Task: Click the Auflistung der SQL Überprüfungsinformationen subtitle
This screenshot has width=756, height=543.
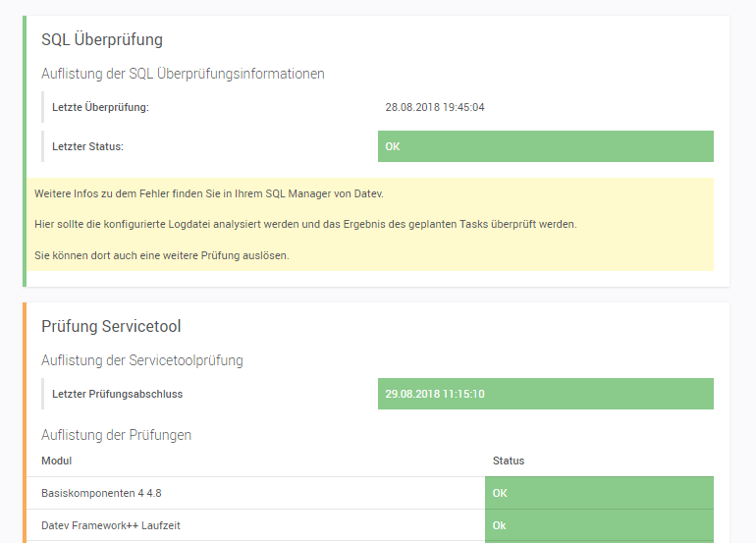Action: point(183,74)
